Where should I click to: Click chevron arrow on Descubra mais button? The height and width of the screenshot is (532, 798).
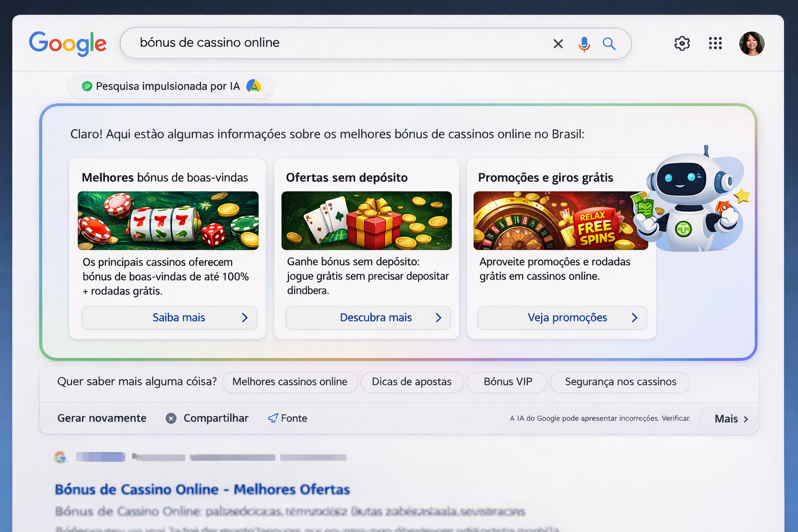click(x=438, y=318)
